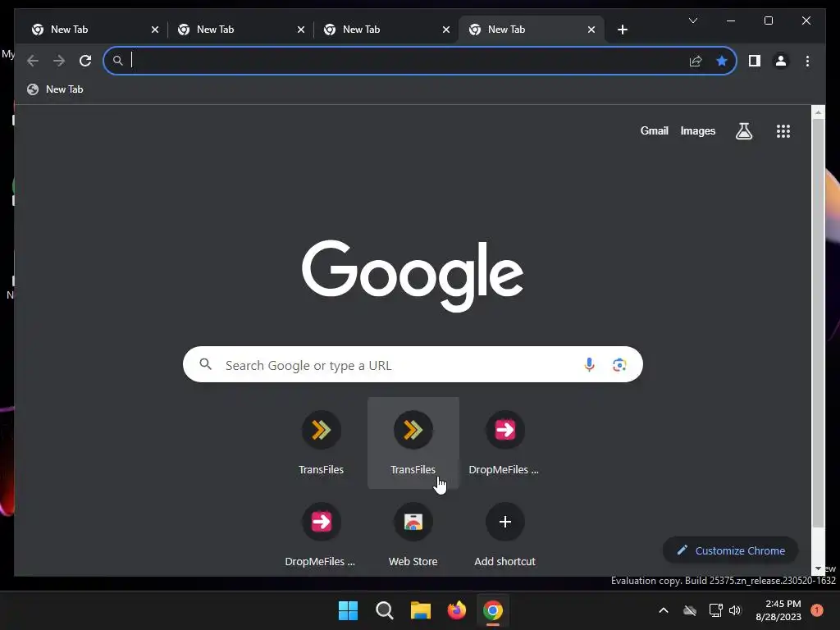840x630 pixels.
Task: Click the Chrome taskbar icon
Action: (x=493, y=610)
